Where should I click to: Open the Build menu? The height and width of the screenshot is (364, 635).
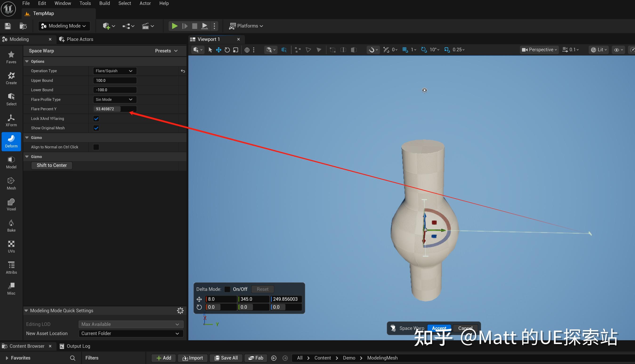click(x=104, y=3)
